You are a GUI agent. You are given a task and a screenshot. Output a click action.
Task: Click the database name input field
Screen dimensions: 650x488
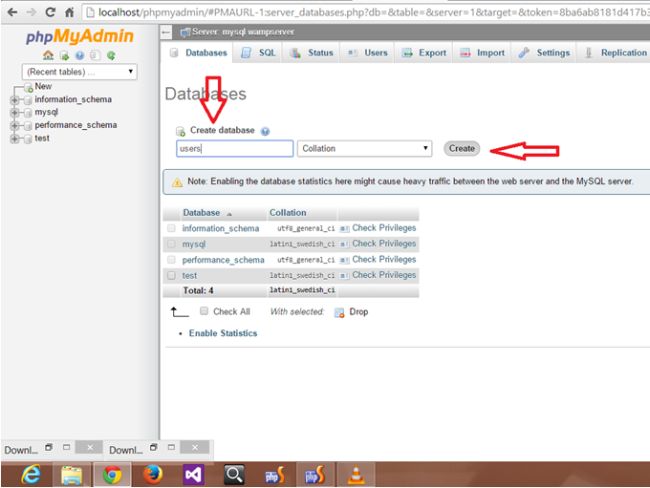pos(235,148)
